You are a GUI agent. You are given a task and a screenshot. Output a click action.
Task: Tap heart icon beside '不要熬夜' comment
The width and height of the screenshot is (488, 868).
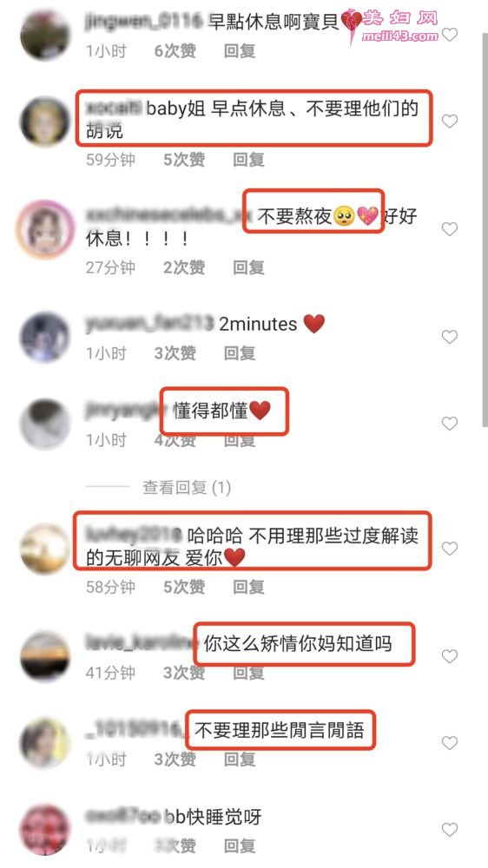tap(450, 228)
